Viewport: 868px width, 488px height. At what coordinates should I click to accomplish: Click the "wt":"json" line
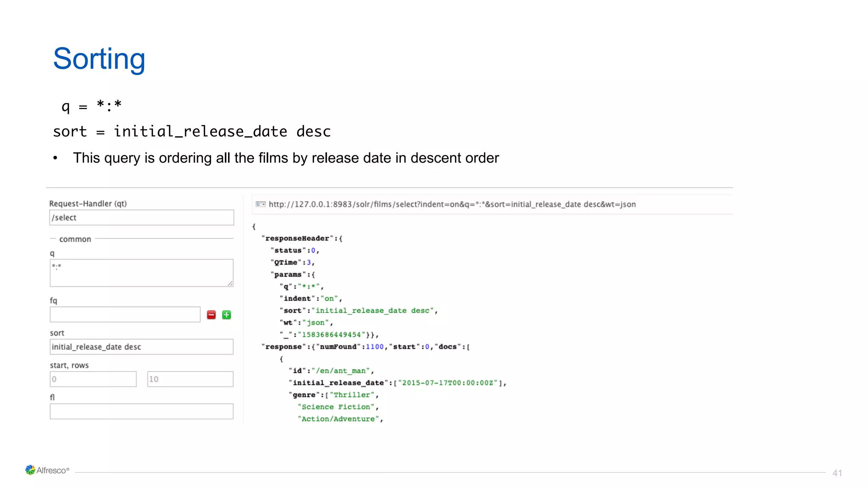tap(306, 323)
